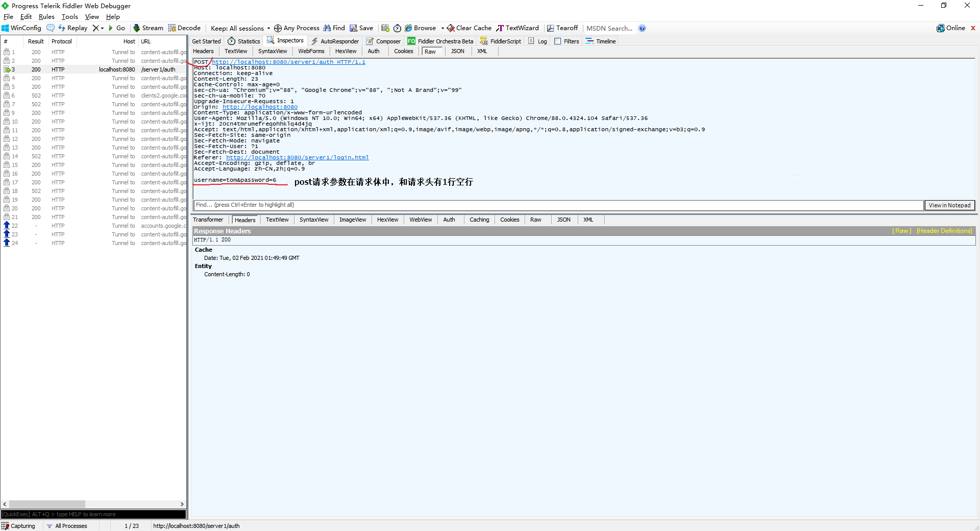Open the View menu

click(x=92, y=17)
